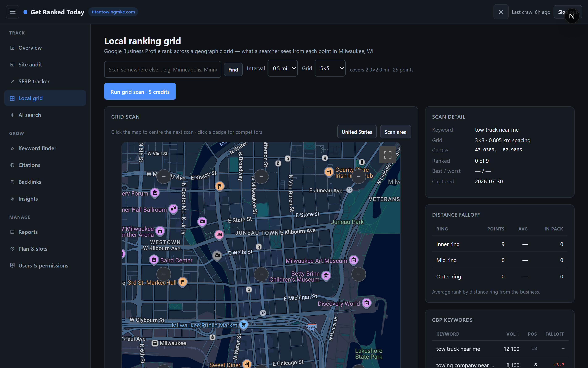
Task: Sort by VOL column header
Action: [513, 334]
